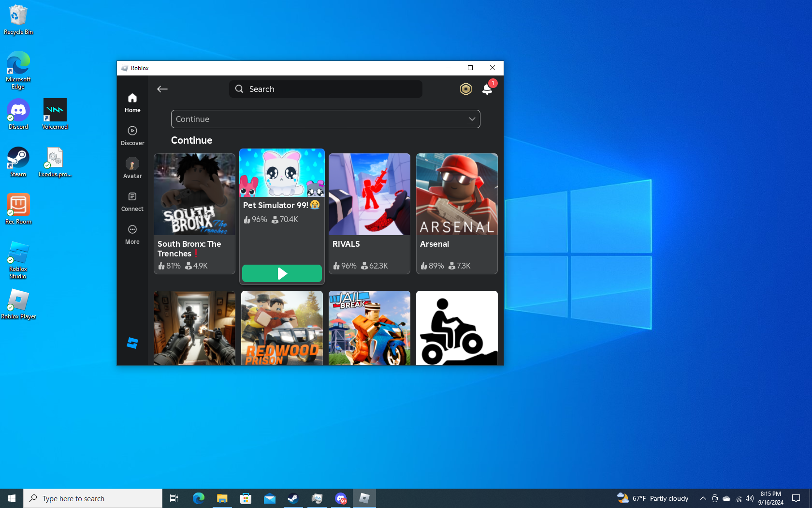812x508 pixels.
Task: Open the notifications bell
Action: coord(487,89)
